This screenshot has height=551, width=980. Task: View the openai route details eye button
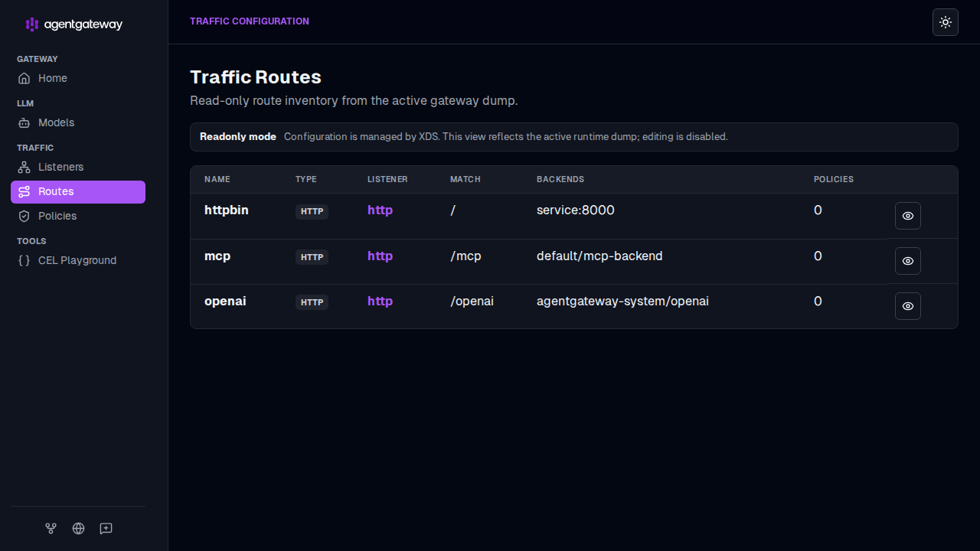coord(908,306)
